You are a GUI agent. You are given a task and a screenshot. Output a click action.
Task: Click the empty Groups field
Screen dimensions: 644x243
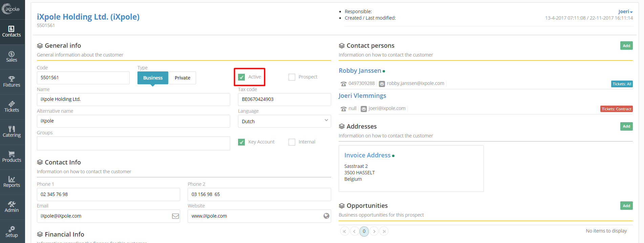133,143
